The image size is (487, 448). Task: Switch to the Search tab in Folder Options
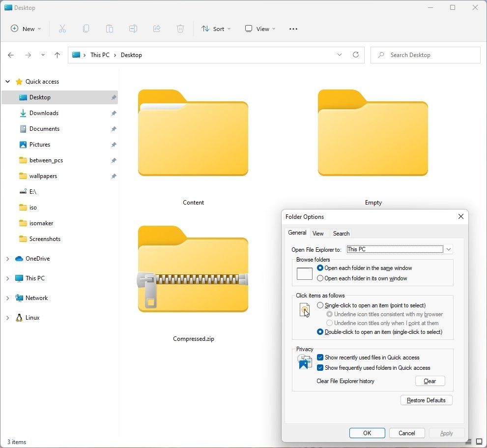(x=341, y=234)
